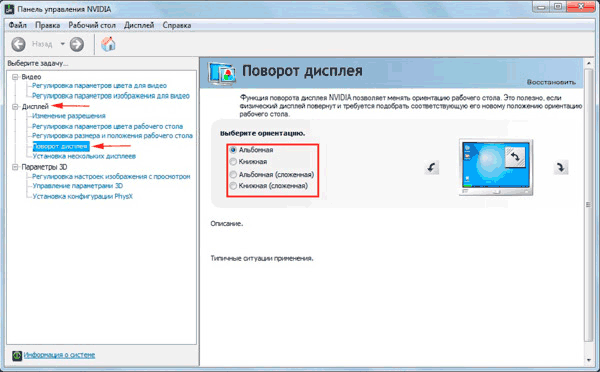
Task: Open the Дисплей menu in the menu bar
Action: pyautogui.click(x=139, y=25)
